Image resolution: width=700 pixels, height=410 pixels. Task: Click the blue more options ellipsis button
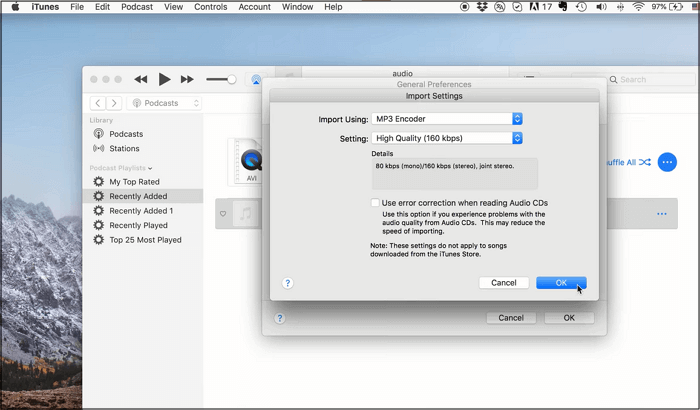[667, 162]
